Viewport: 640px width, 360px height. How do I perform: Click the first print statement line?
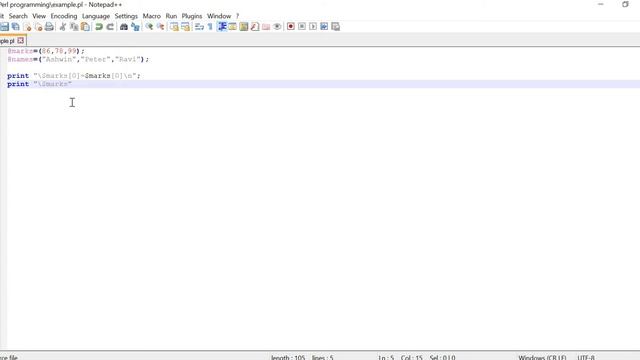73,76
